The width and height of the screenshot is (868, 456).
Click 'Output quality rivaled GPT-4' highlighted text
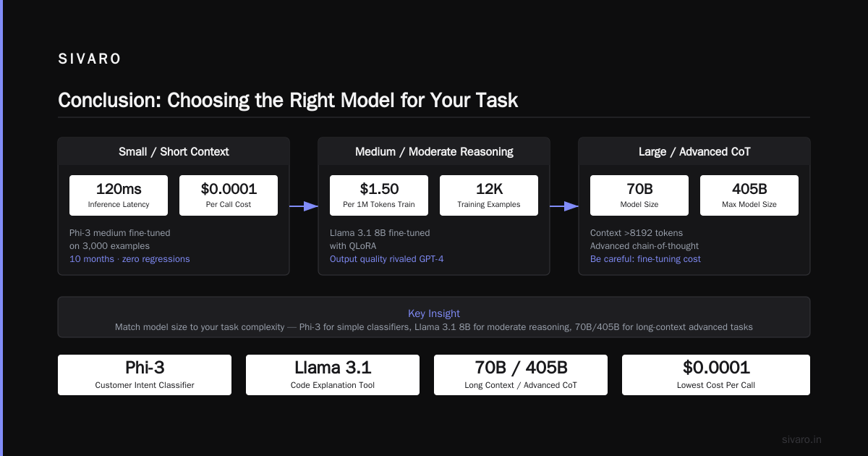pyautogui.click(x=387, y=259)
